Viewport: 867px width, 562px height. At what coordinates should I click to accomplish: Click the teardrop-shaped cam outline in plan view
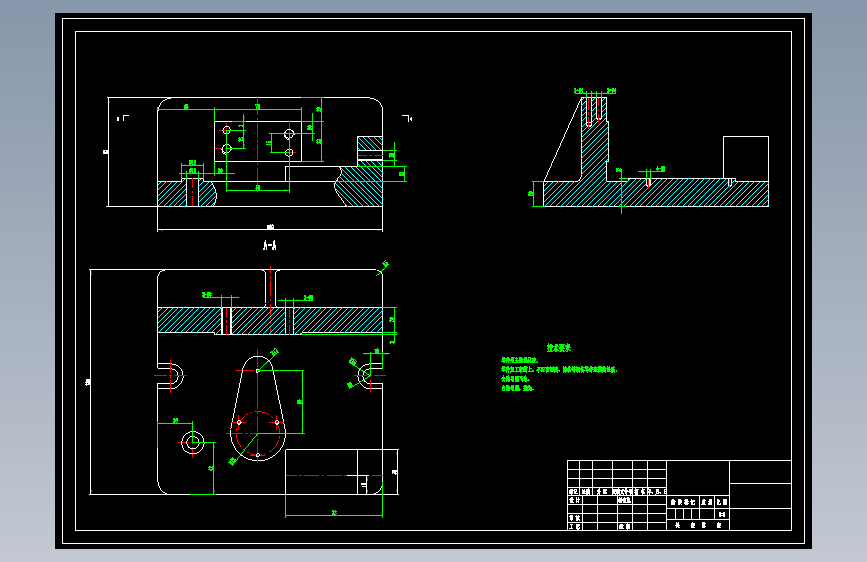click(x=258, y=408)
